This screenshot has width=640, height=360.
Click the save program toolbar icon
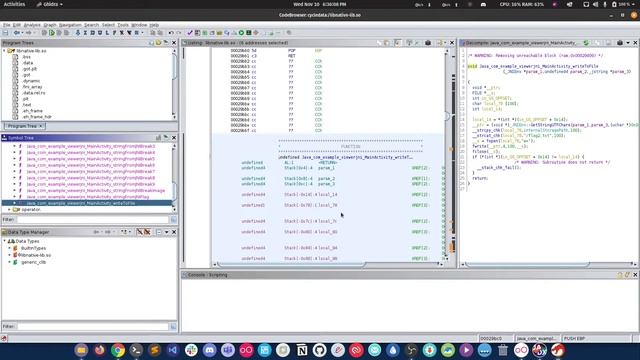point(5,33)
